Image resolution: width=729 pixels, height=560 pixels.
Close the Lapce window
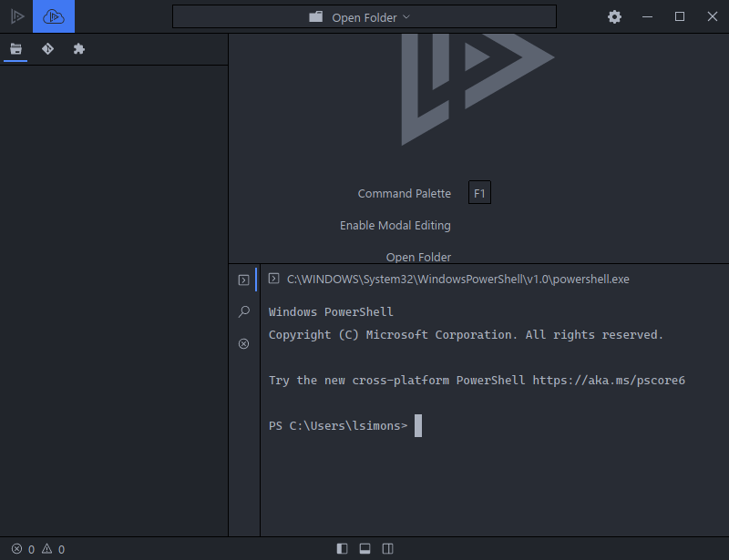713,16
